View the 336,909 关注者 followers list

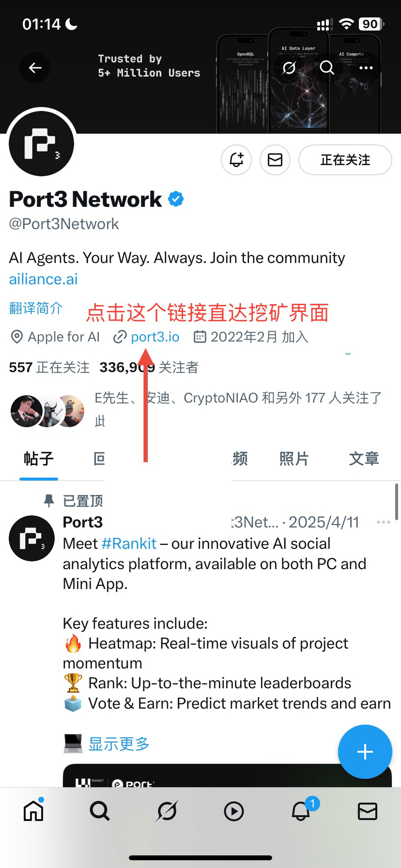tap(149, 367)
